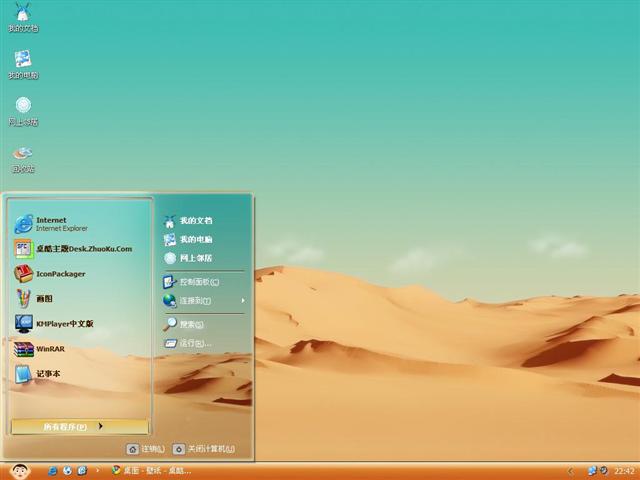Open Internet Explorer from the Start menu
The height and width of the screenshot is (480, 640).
(60, 223)
